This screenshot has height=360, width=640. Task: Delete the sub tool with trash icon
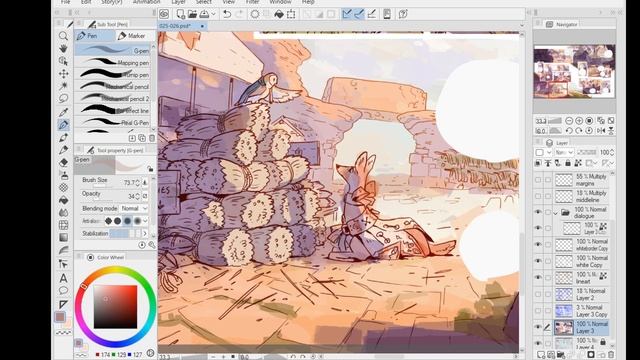(x=152, y=138)
